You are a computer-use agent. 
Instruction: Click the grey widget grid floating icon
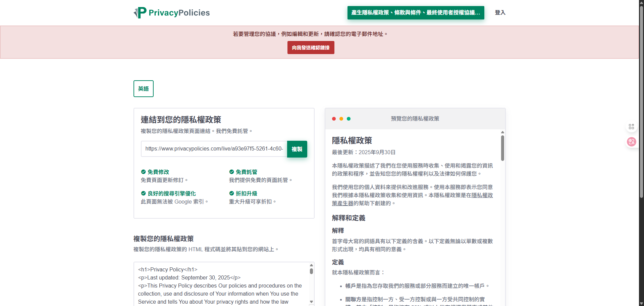632,127
